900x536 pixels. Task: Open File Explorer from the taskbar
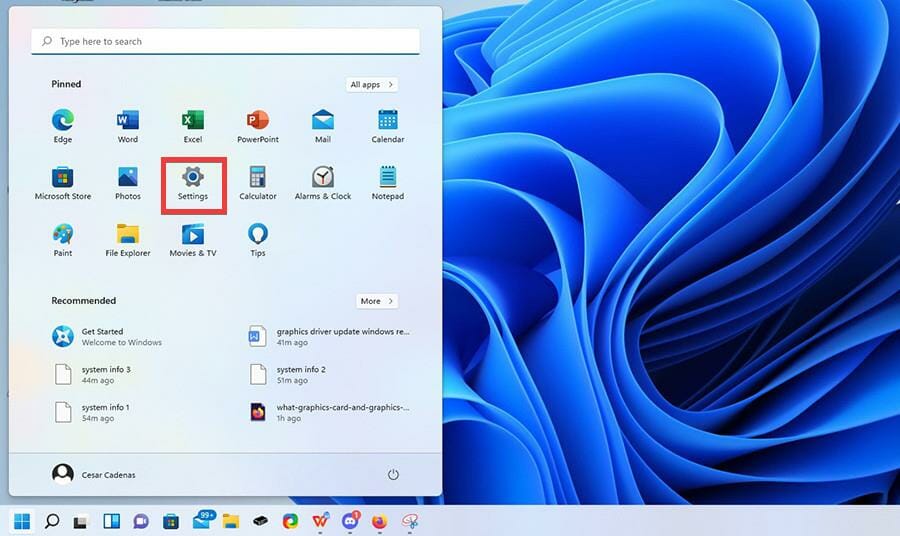231,521
